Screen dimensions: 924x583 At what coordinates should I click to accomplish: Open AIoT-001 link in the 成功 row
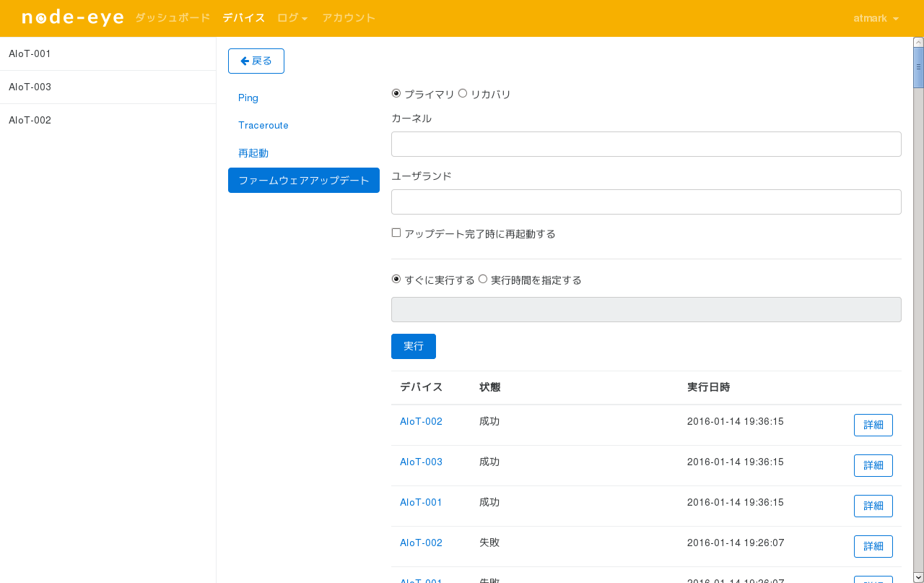pyautogui.click(x=421, y=502)
